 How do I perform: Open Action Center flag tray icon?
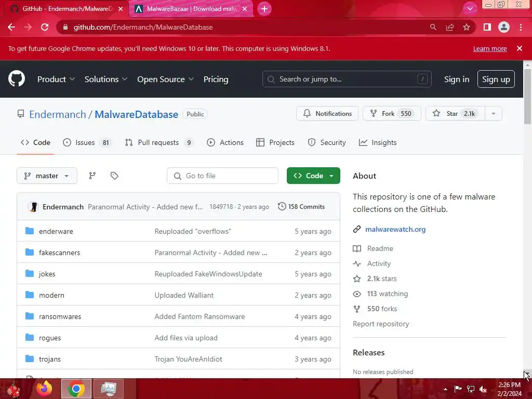point(458,389)
